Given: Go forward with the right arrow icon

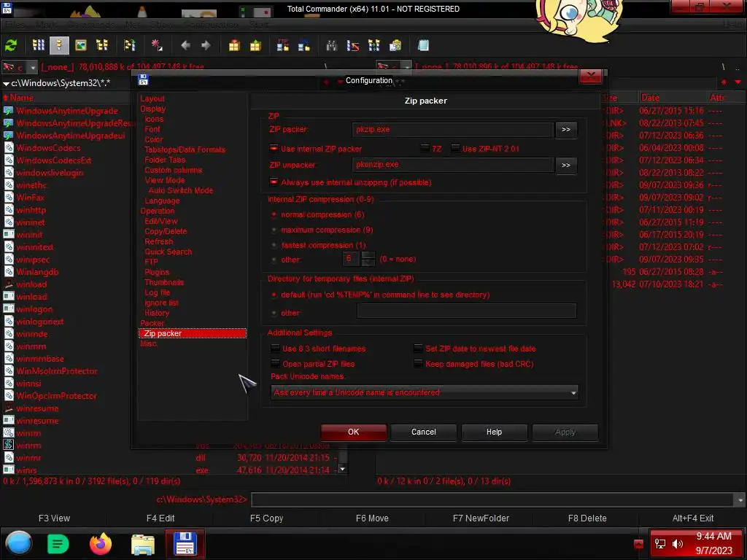Looking at the screenshot, I should point(206,46).
